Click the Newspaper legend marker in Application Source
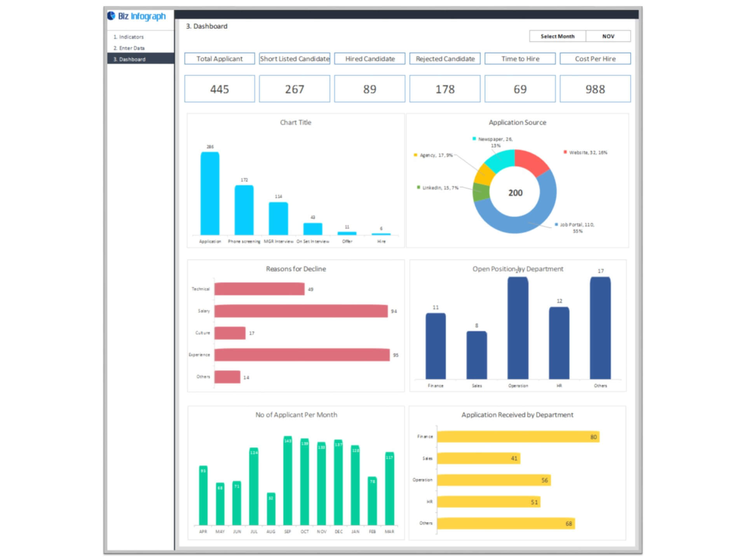The image size is (746, 560). click(474, 139)
